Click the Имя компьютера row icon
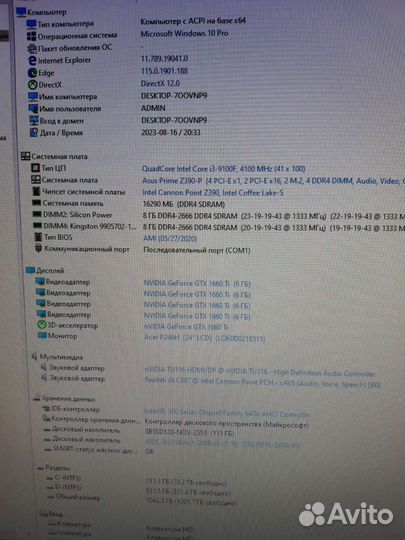405x540 pixels. (x=33, y=96)
